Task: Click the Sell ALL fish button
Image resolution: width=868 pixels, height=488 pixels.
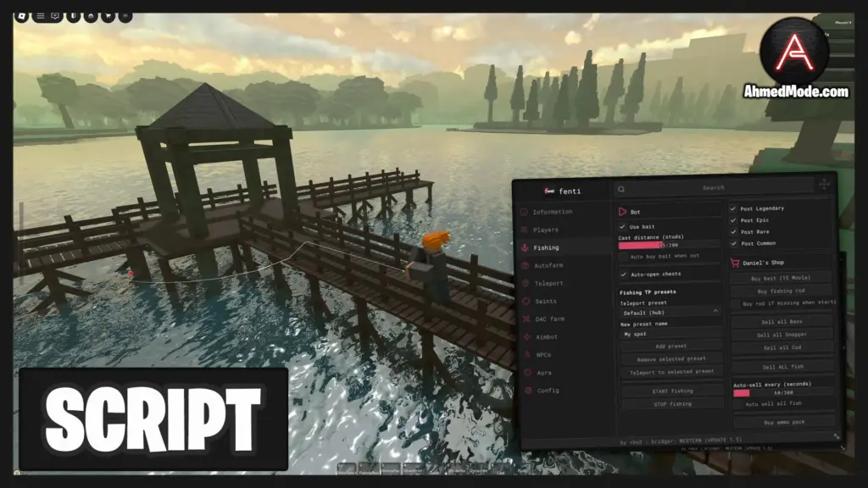Action: [x=782, y=366]
